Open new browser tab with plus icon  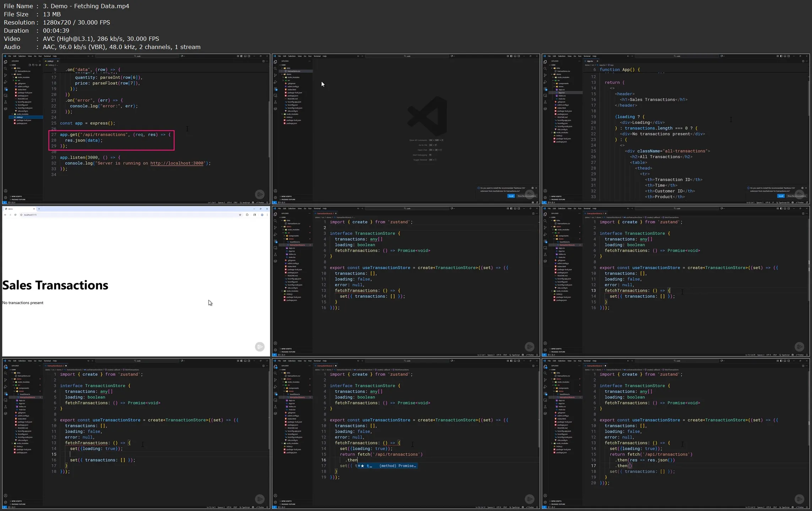[39, 209]
